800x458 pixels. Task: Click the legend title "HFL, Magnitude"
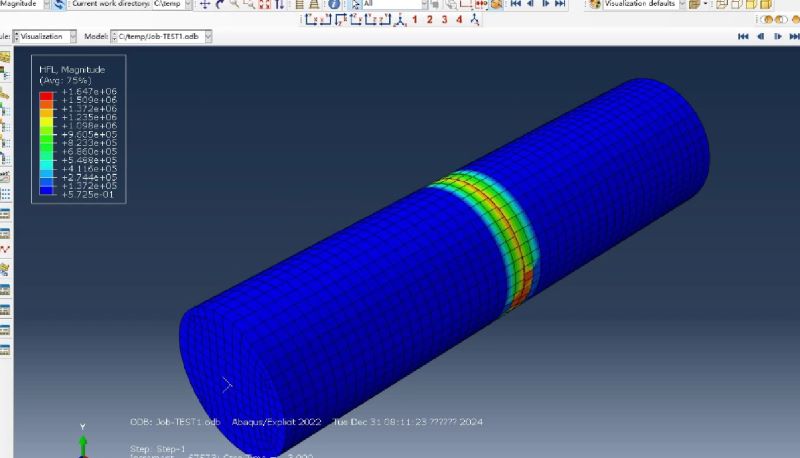point(72,69)
